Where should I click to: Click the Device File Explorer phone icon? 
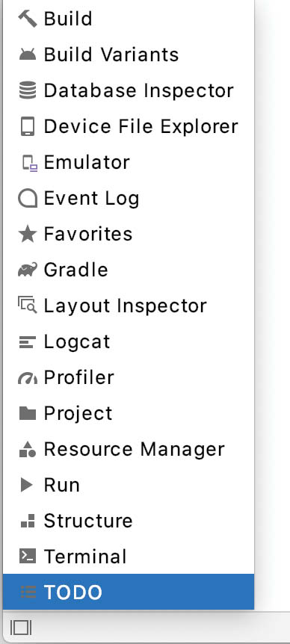[28, 126]
